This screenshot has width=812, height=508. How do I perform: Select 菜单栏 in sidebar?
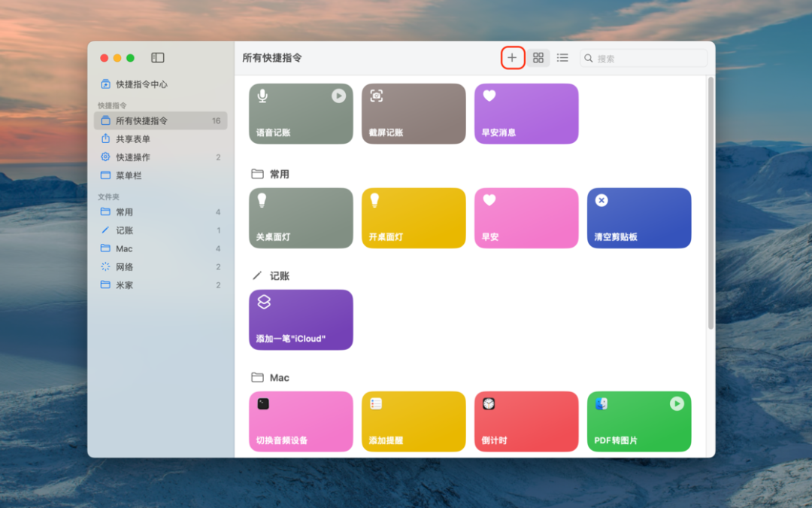point(161,175)
